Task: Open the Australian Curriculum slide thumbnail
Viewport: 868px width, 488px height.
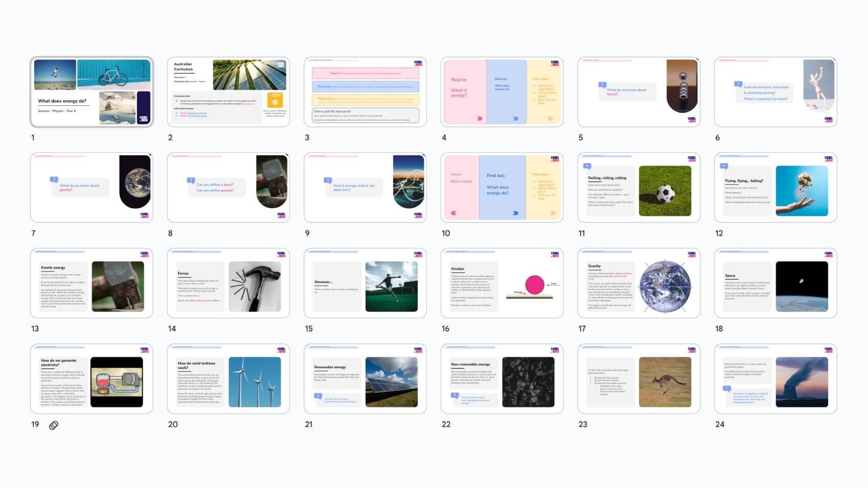Action: pos(228,92)
